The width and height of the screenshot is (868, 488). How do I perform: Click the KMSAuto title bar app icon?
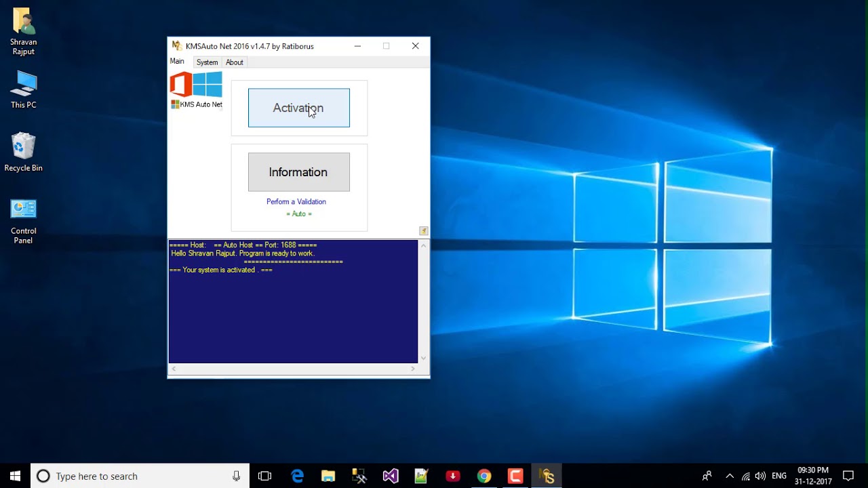click(x=177, y=46)
